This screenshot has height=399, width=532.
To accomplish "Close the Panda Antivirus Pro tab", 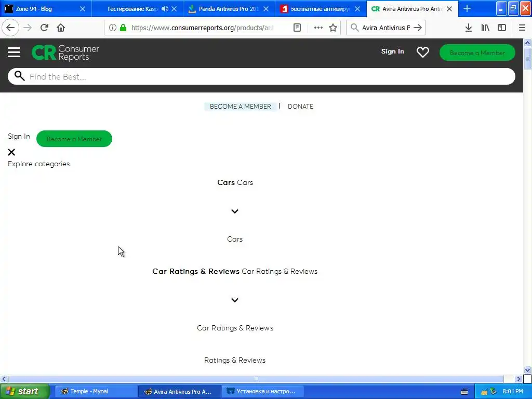I will click(x=266, y=9).
